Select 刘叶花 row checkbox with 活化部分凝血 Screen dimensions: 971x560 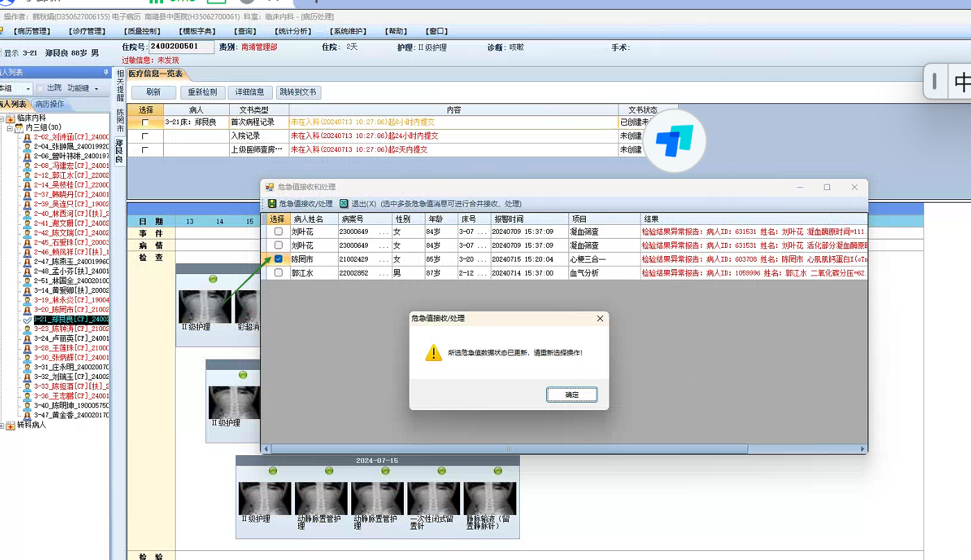pyautogui.click(x=278, y=246)
